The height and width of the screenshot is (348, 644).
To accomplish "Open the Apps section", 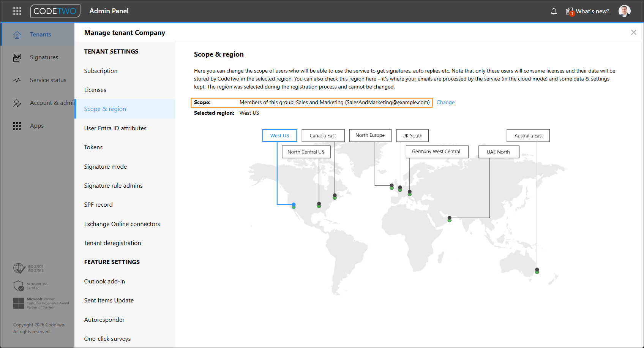I will [38, 125].
